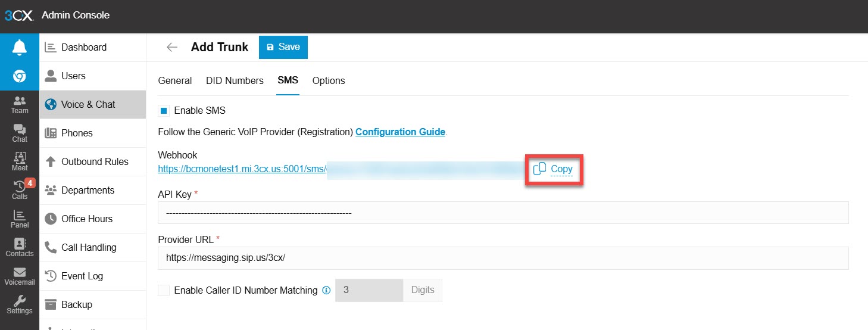Enable Caller ID Number Matching checkbox

tap(164, 290)
